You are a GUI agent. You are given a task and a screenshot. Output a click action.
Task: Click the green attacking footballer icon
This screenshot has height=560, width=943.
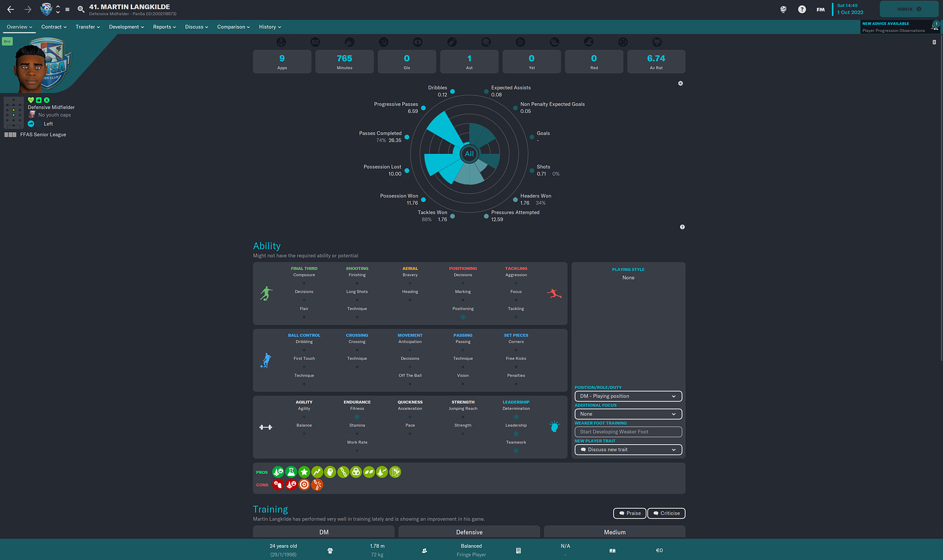(266, 293)
